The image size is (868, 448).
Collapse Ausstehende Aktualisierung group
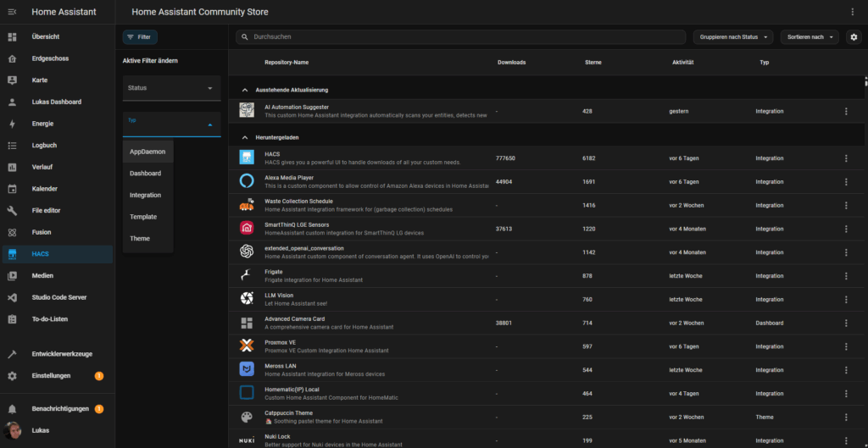[245, 90]
